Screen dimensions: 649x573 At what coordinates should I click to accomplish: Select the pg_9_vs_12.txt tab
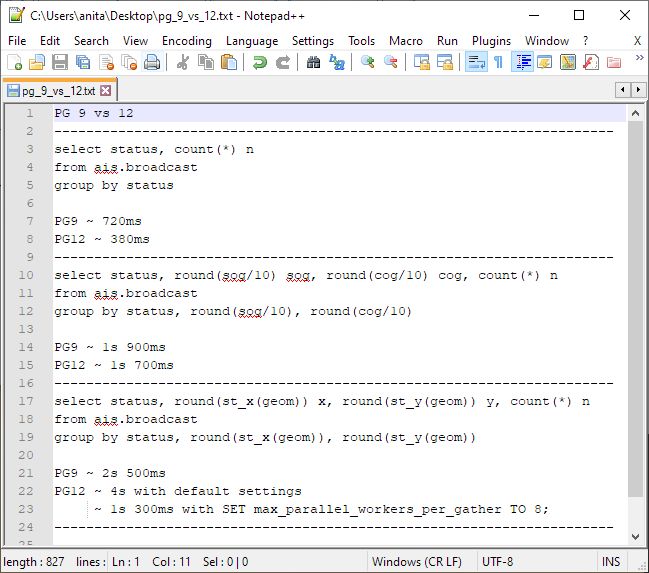coord(58,90)
